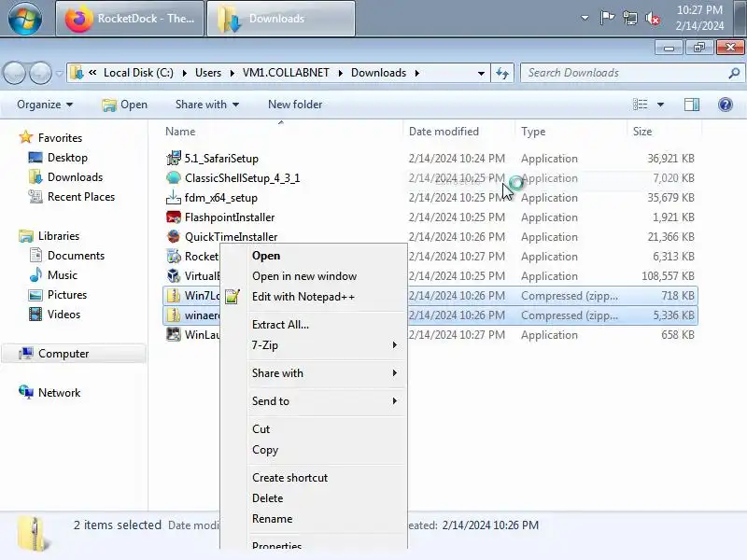
Task: Open Desktop in the navigation pane
Action: tap(67, 158)
